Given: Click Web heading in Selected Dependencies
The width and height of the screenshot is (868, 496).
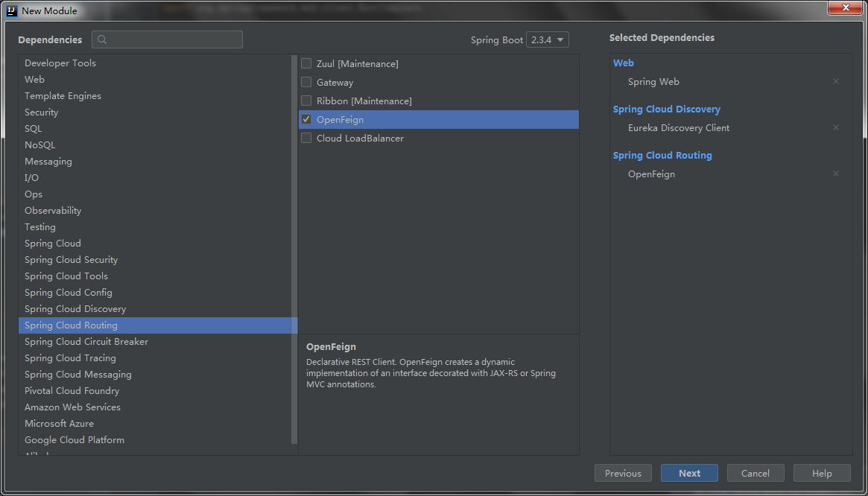Looking at the screenshot, I should tap(624, 63).
